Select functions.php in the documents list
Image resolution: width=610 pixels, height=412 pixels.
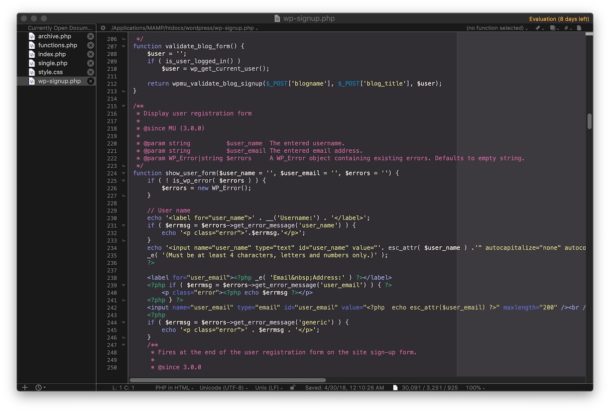pyautogui.click(x=58, y=45)
